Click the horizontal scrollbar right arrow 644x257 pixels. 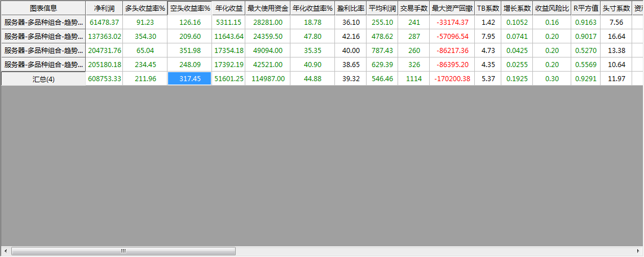coord(638,251)
